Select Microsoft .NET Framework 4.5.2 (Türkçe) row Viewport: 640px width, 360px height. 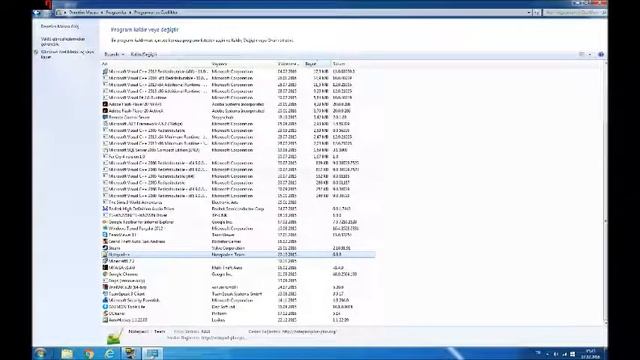[x=238, y=124]
